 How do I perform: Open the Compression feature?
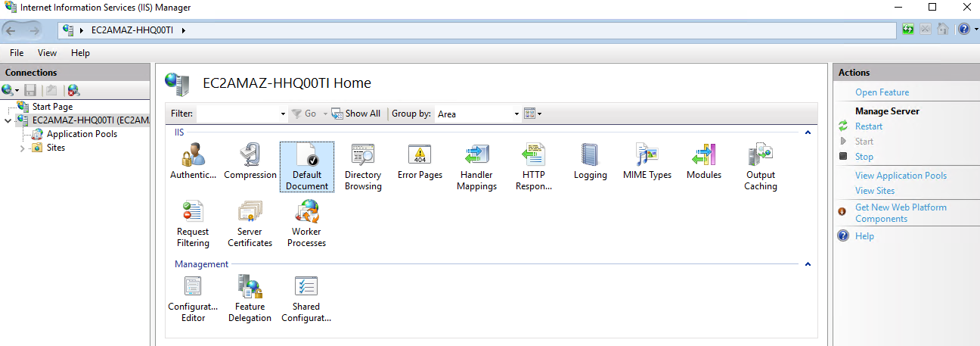(x=250, y=162)
